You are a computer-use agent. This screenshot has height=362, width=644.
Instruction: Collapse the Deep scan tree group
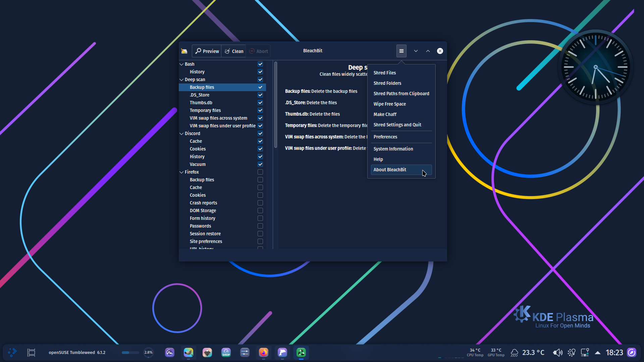tap(181, 79)
